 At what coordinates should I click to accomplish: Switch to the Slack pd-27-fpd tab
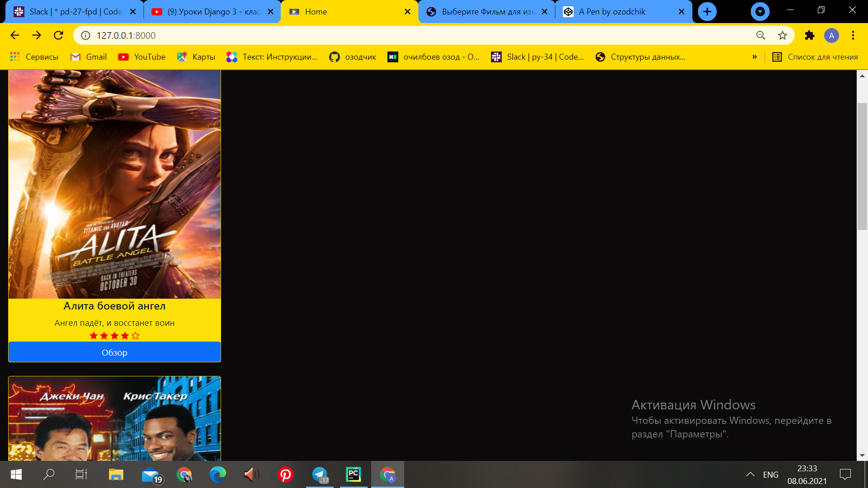(75, 12)
